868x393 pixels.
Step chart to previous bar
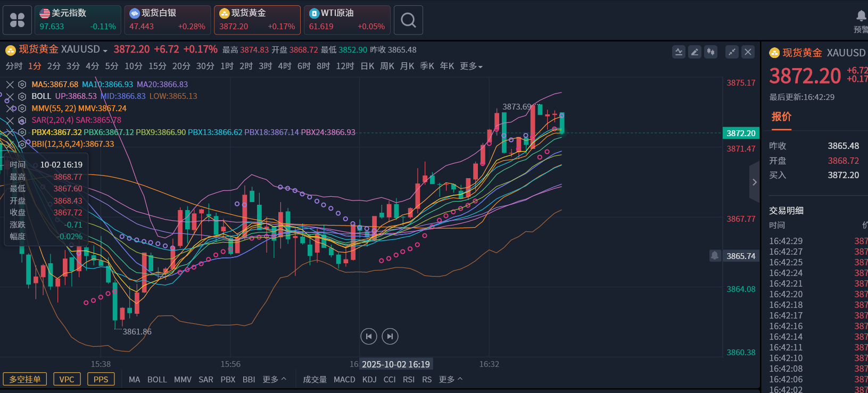point(369,336)
